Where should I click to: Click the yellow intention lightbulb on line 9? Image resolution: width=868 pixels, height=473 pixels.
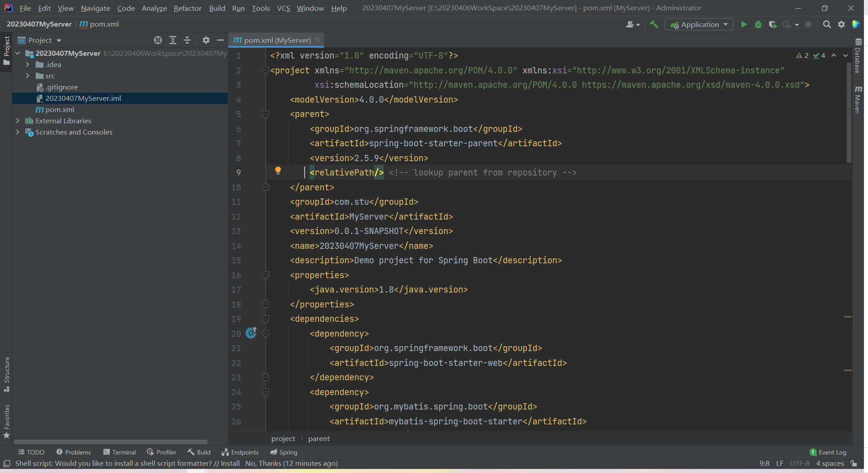tap(278, 171)
